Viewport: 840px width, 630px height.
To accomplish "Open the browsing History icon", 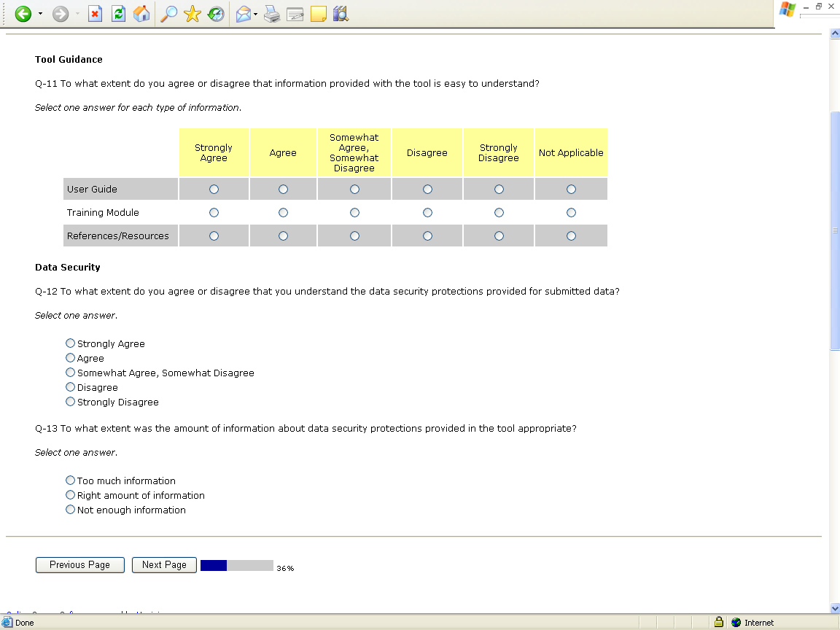I will pyautogui.click(x=216, y=14).
